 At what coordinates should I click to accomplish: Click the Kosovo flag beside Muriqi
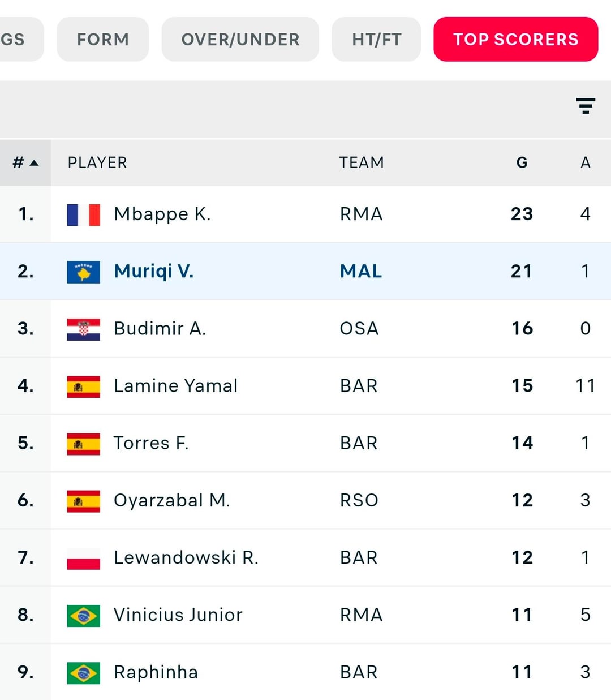point(83,272)
